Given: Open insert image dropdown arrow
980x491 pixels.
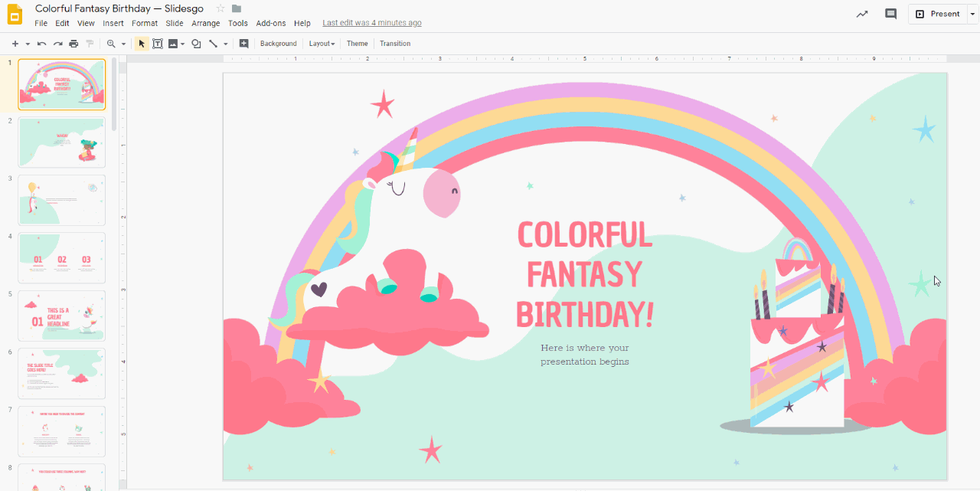Looking at the screenshot, I should point(182,44).
